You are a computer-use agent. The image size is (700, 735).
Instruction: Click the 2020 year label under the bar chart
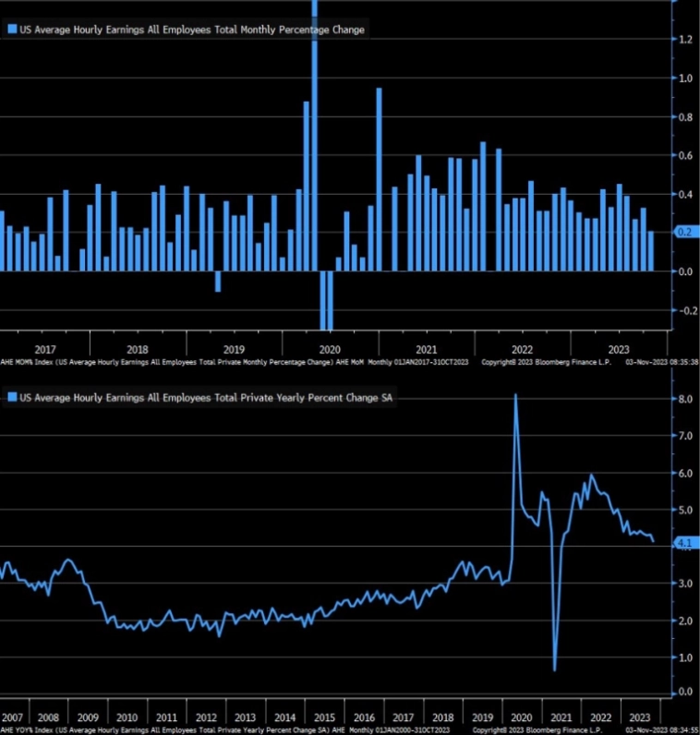click(330, 350)
